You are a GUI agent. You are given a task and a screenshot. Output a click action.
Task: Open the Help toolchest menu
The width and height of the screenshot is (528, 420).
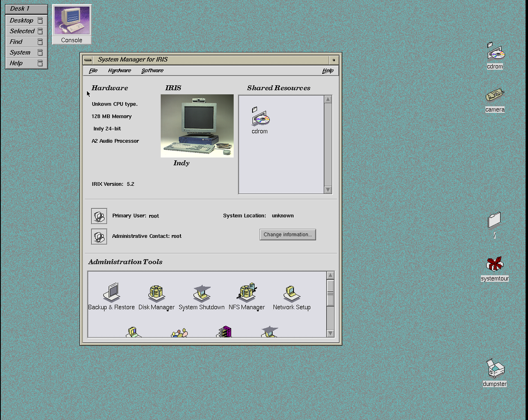tap(26, 63)
